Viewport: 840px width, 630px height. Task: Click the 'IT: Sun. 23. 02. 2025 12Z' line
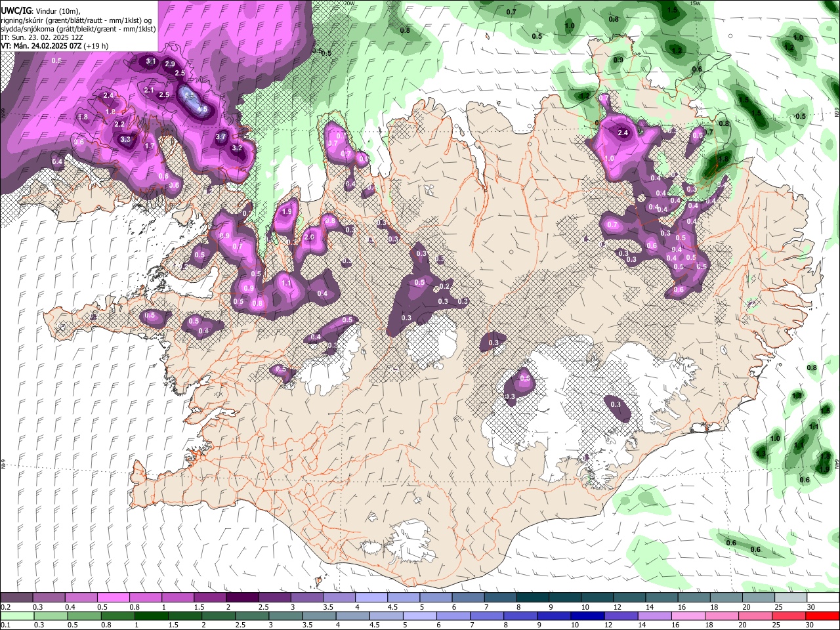(x=41, y=37)
